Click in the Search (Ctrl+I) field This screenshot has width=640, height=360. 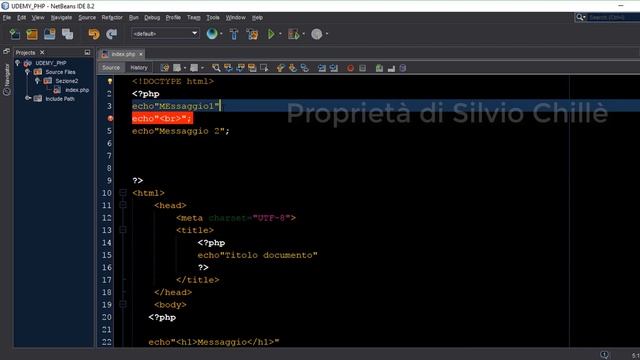613,17
